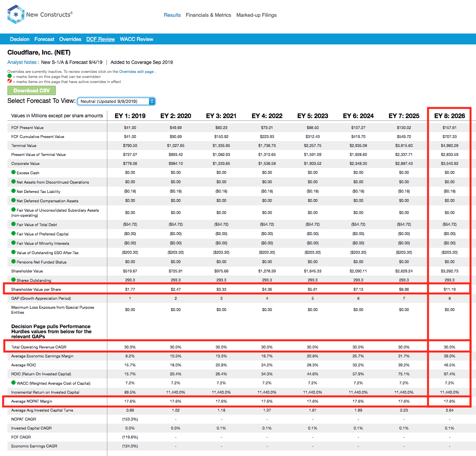The width and height of the screenshot is (476, 456).
Task: Click the $707.33 cumulative present value cell
Action: pos(449,137)
